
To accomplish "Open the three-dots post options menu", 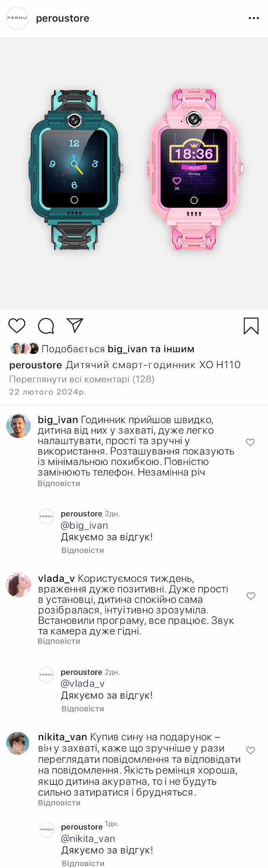I will click(x=254, y=18).
